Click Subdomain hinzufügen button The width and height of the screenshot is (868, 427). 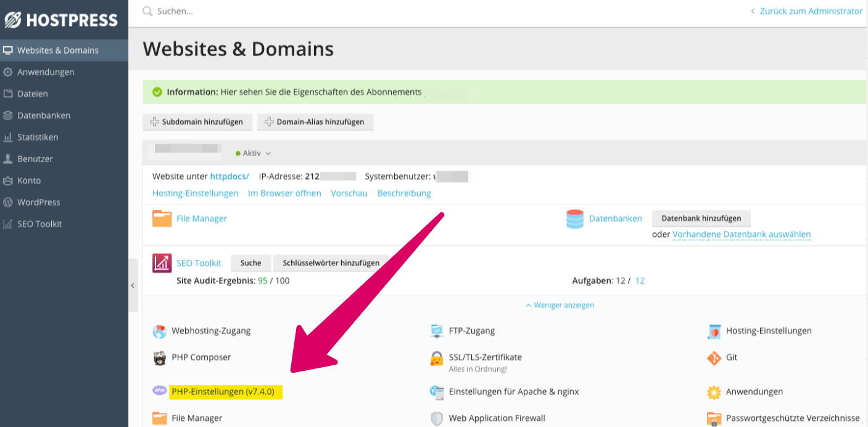[197, 122]
